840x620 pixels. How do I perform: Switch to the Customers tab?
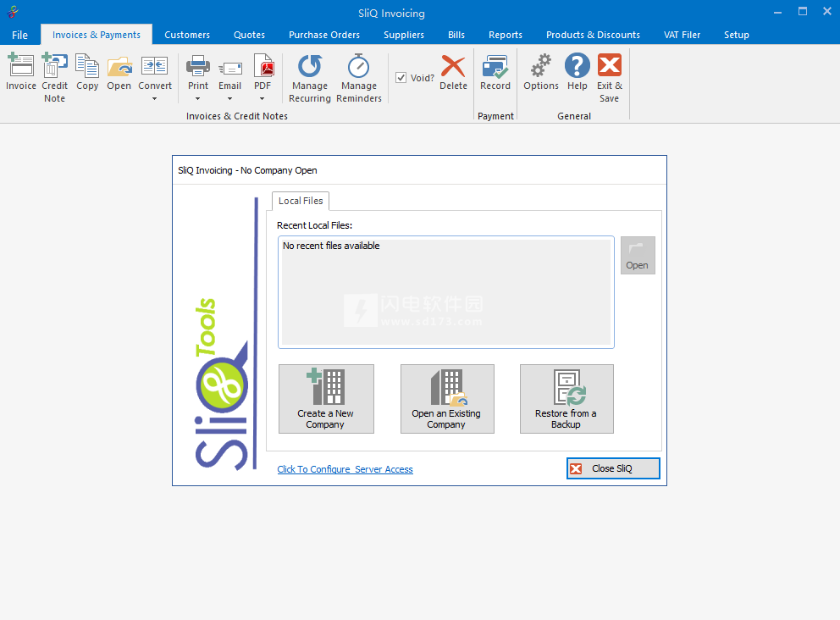coord(187,35)
